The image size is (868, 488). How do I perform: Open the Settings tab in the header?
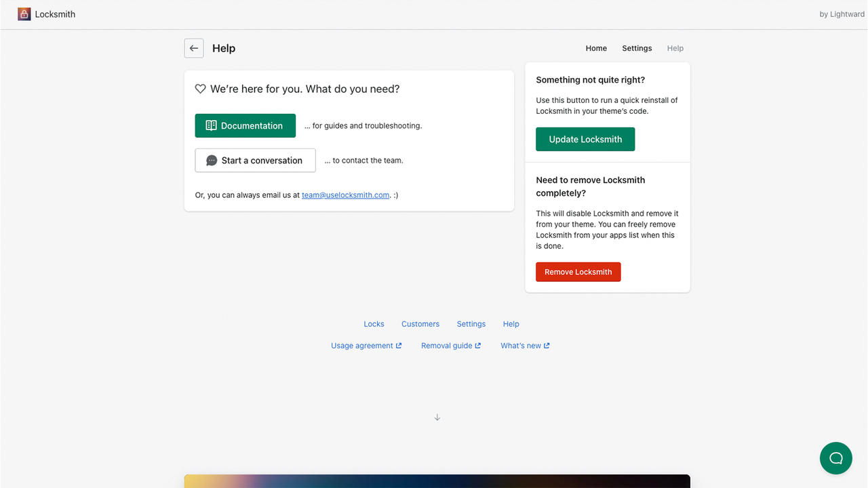(x=636, y=48)
